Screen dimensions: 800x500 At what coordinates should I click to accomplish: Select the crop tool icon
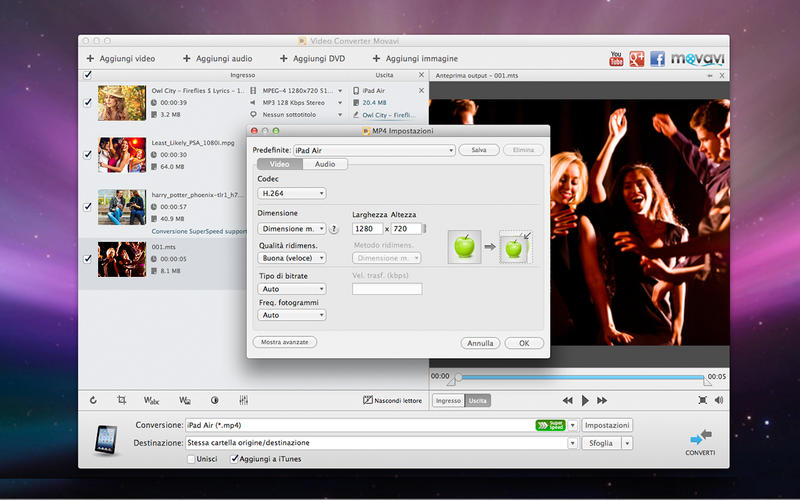click(121, 400)
